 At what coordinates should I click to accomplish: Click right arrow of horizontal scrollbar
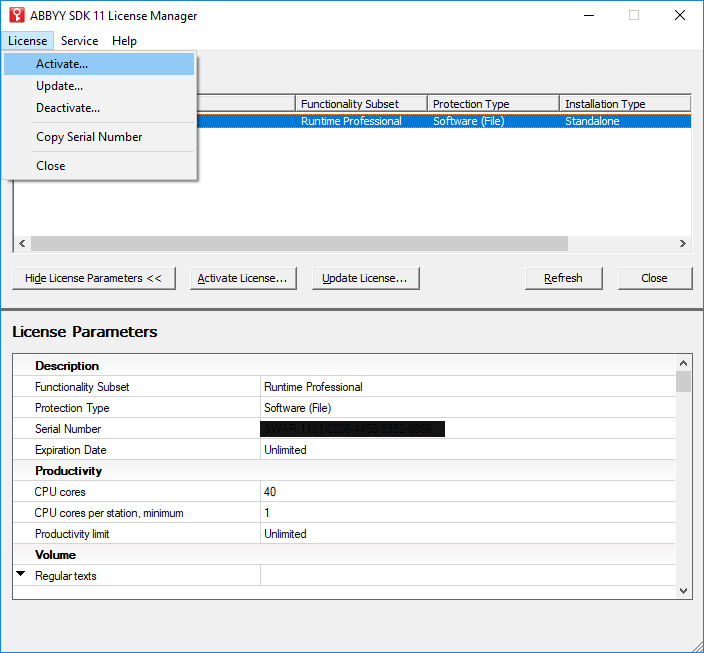(x=682, y=243)
